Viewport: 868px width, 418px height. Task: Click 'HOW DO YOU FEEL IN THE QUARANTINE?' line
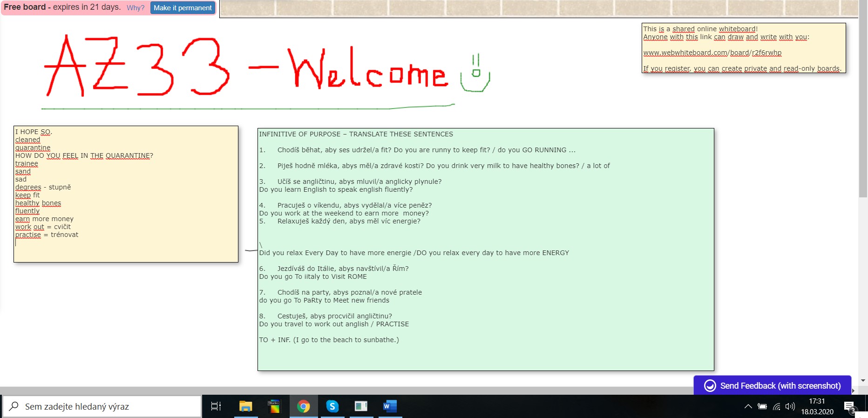pyautogui.click(x=84, y=155)
